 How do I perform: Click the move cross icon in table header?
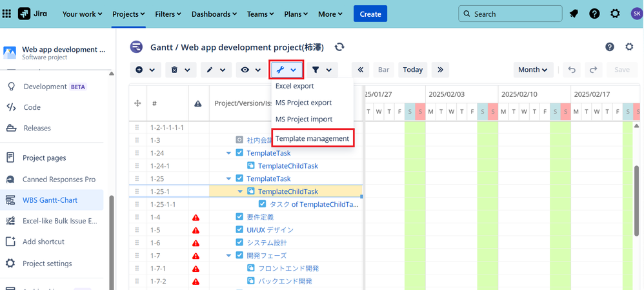click(137, 103)
